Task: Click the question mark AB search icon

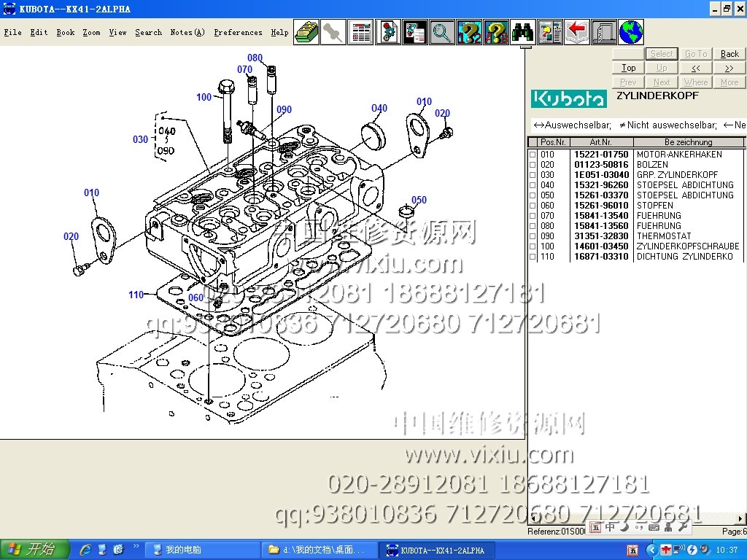Action: point(495,32)
